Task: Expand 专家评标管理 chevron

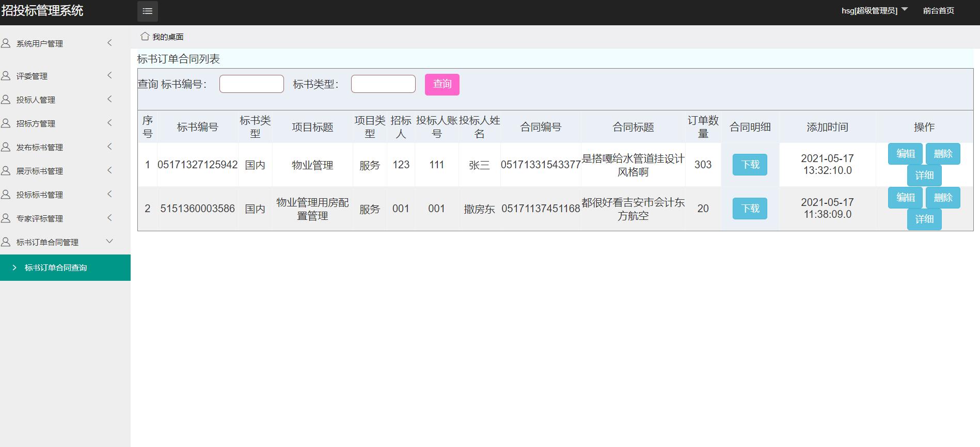Action: (109, 218)
